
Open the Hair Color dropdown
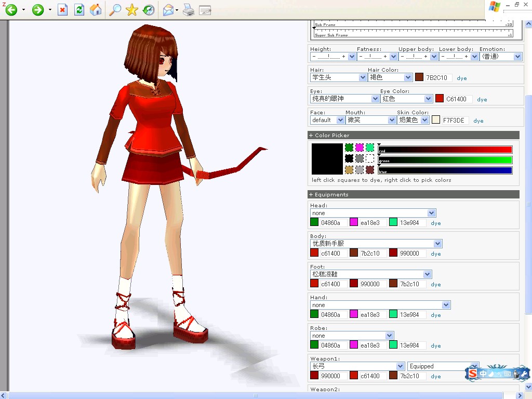pyautogui.click(x=390, y=77)
